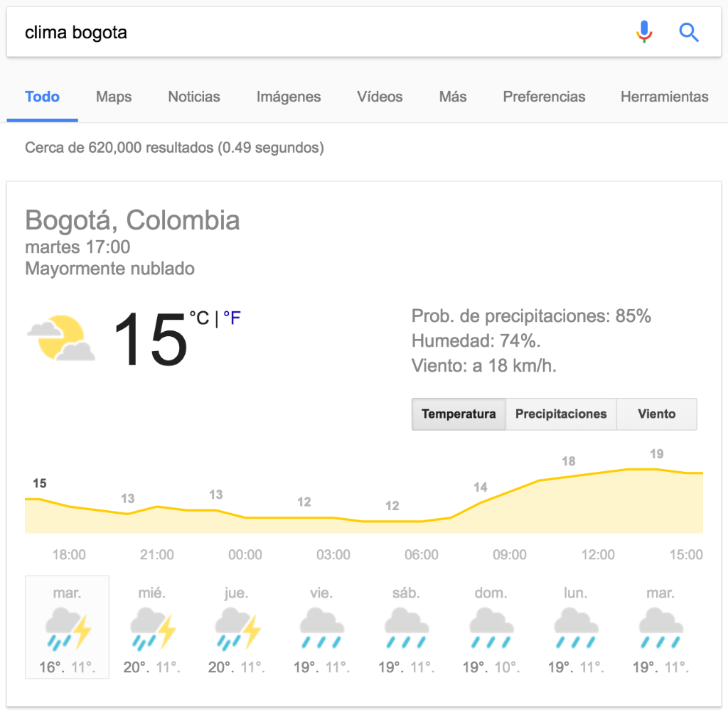Image resolution: width=728 pixels, height=712 pixels.
Task: Select viernes rain forecast icon
Action: coord(322,628)
